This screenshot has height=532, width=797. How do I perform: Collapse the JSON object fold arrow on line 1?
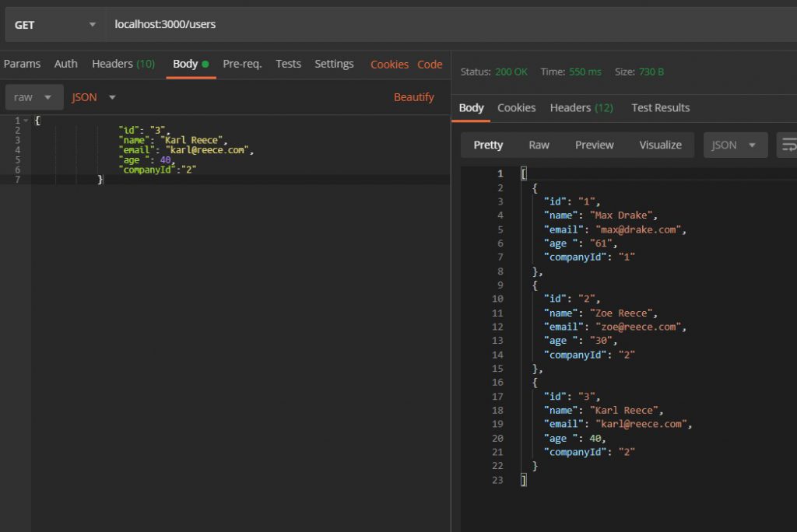26,121
